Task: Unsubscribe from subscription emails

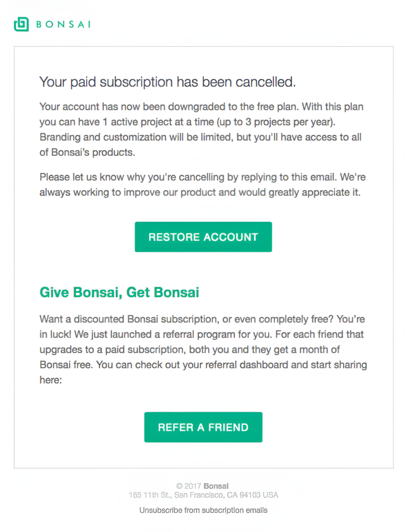Action: click(203, 510)
